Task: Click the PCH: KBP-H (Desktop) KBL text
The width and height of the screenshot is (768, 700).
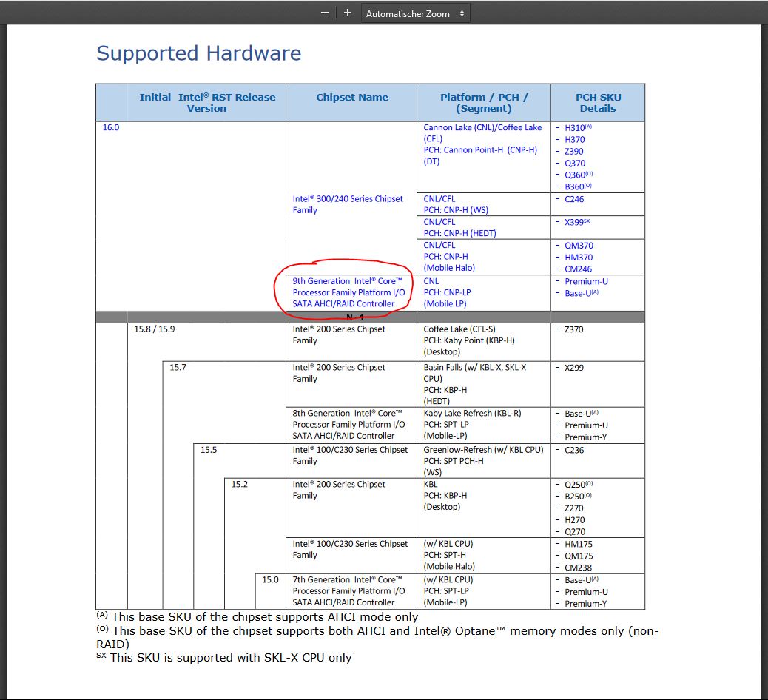Action: [445, 501]
